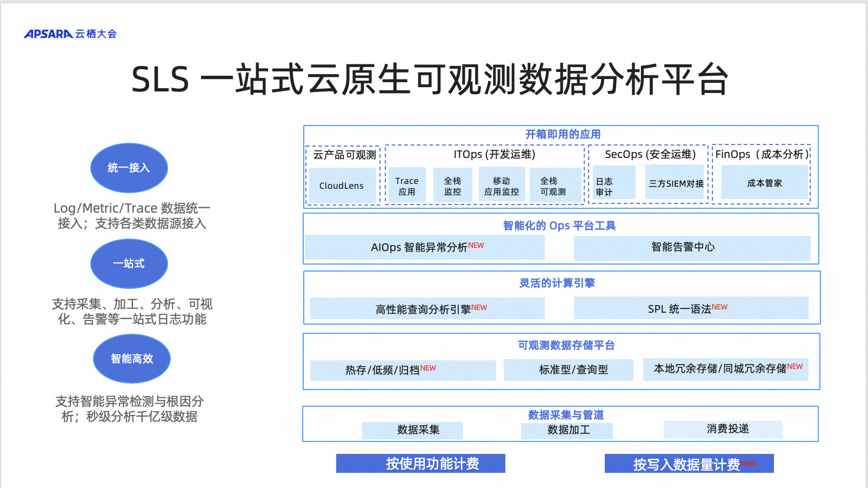This screenshot has height=488, width=868.
Task: Open the 移动应用监控 module
Action: coord(502,184)
